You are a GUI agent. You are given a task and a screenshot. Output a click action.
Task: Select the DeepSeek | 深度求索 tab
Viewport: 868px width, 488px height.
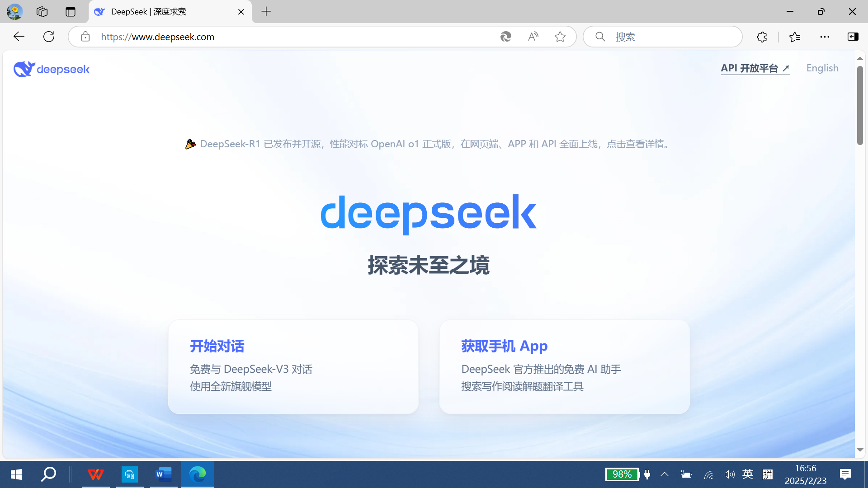point(170,12)
